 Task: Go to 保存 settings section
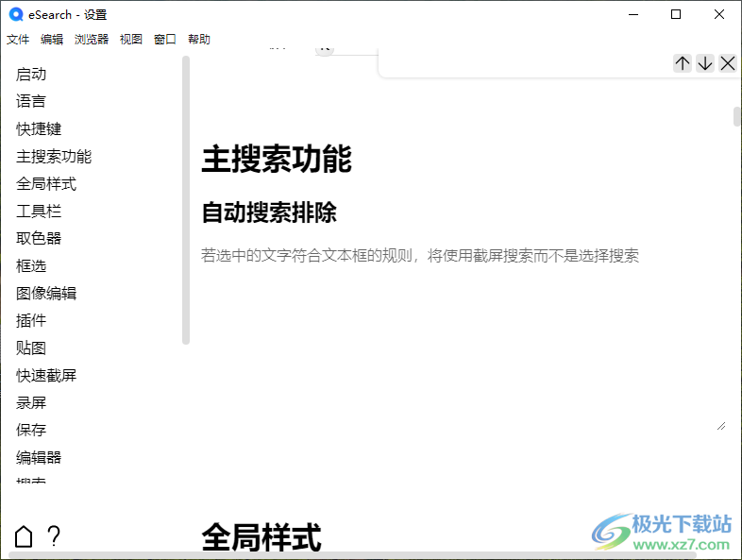pos(31,430)
